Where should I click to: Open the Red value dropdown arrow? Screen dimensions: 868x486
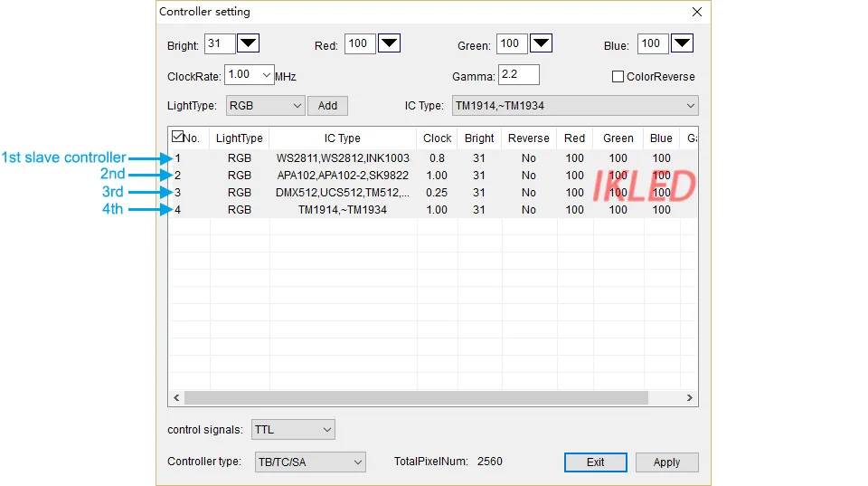pos(389,43)
